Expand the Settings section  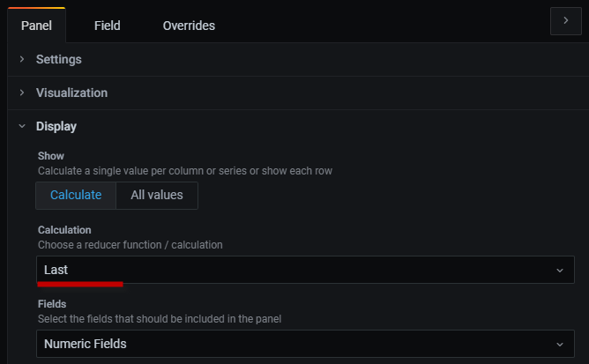pyautogui.click(x=59, y=59)
